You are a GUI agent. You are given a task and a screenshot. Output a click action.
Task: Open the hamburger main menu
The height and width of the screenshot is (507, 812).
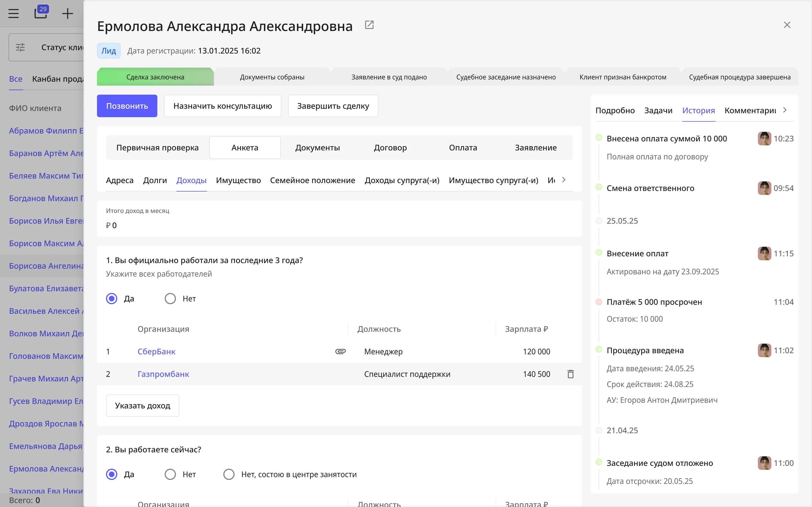(x=14, y=14)
